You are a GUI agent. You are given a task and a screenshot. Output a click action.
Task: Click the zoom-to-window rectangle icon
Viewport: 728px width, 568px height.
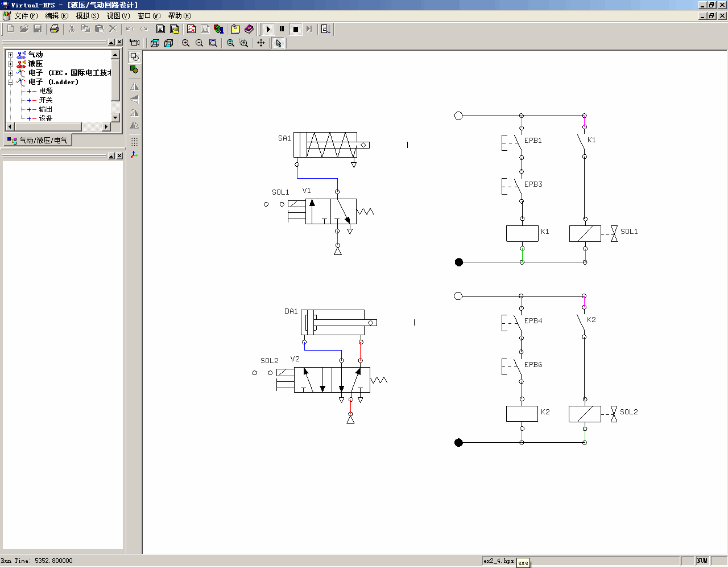[213, 43]
